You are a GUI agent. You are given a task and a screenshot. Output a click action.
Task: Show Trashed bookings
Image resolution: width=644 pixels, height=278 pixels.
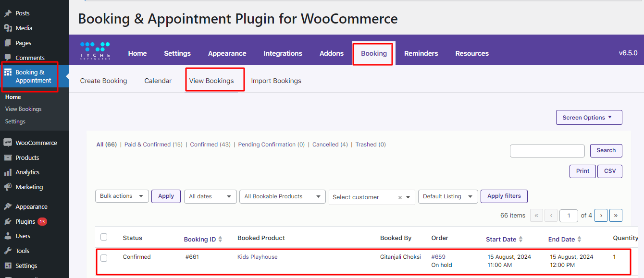click(x=371, y=145)
